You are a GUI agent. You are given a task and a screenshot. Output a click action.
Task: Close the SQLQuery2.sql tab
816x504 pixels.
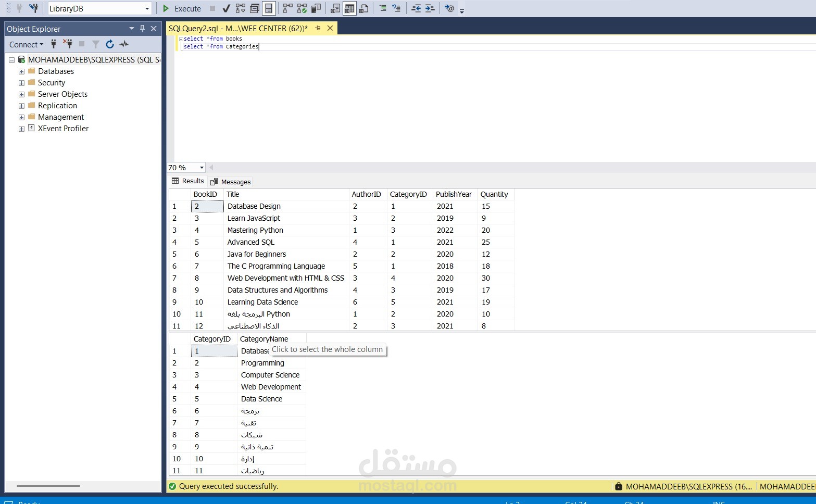330,28
